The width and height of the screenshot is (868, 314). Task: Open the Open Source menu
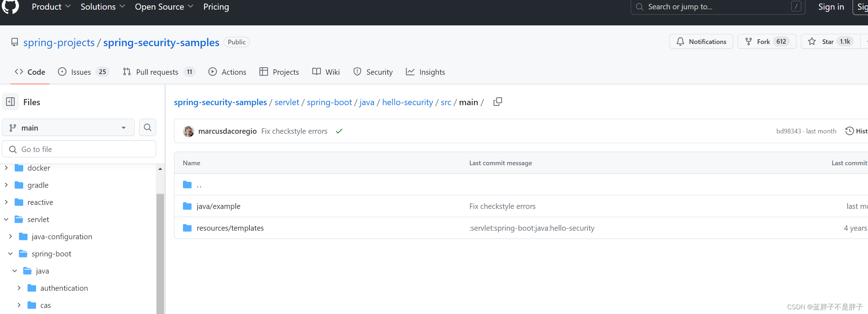(x=164, y=7)
